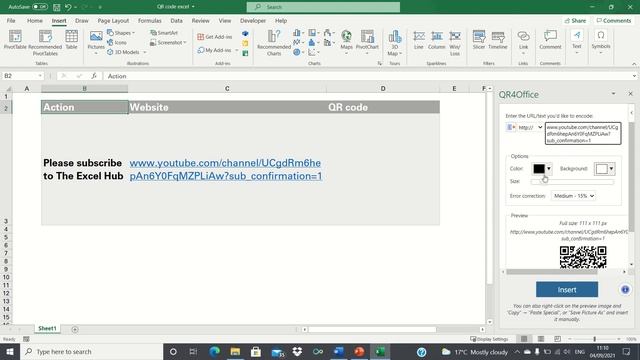Switch to the Formulas tab
The image size is (640, 360).
[x=149, y=20]
